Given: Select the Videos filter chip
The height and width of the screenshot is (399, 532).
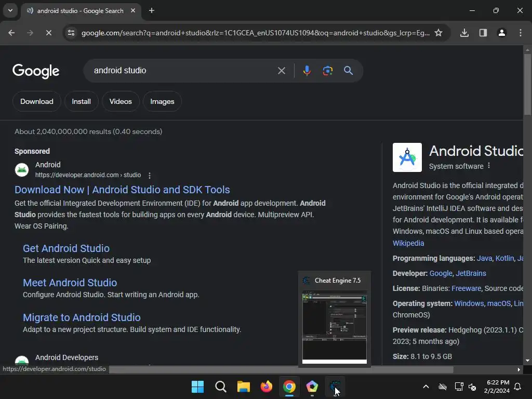Looking at the screenshot, I should (121, 101).
